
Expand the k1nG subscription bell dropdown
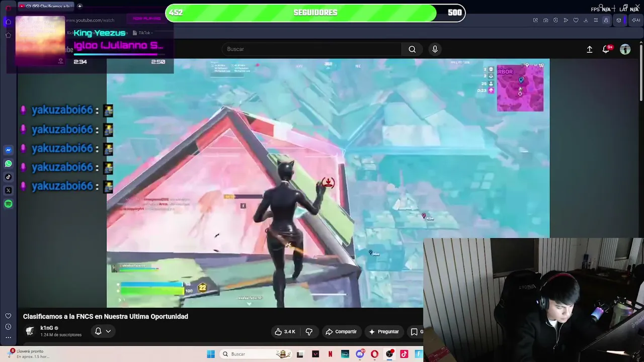point(103,331)
